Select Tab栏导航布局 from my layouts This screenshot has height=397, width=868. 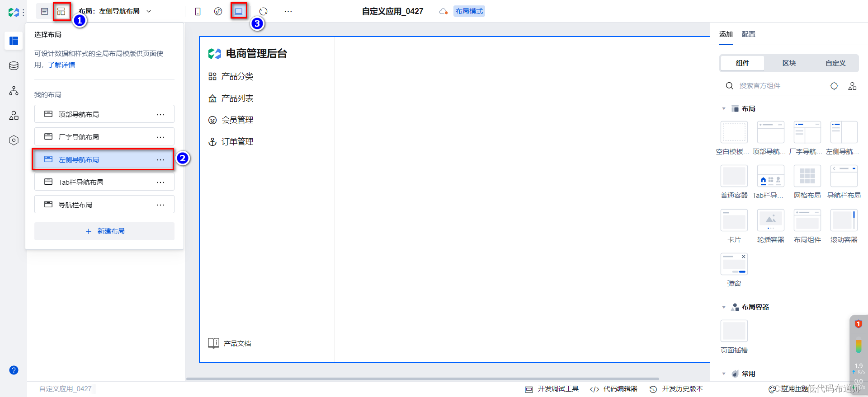point(104,182)
